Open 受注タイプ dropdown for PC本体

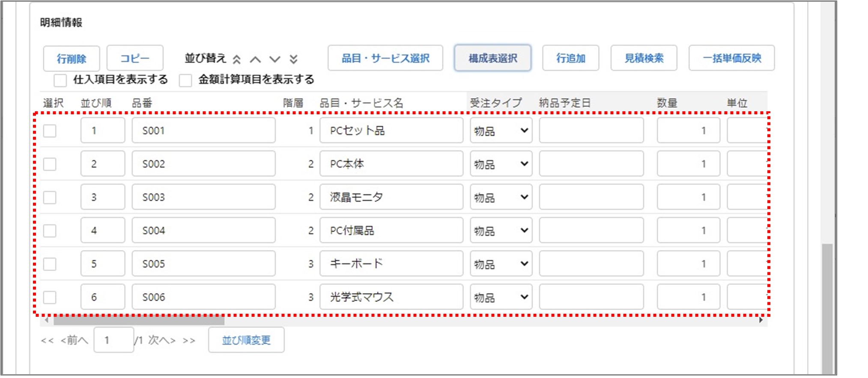tap(501, 164)
